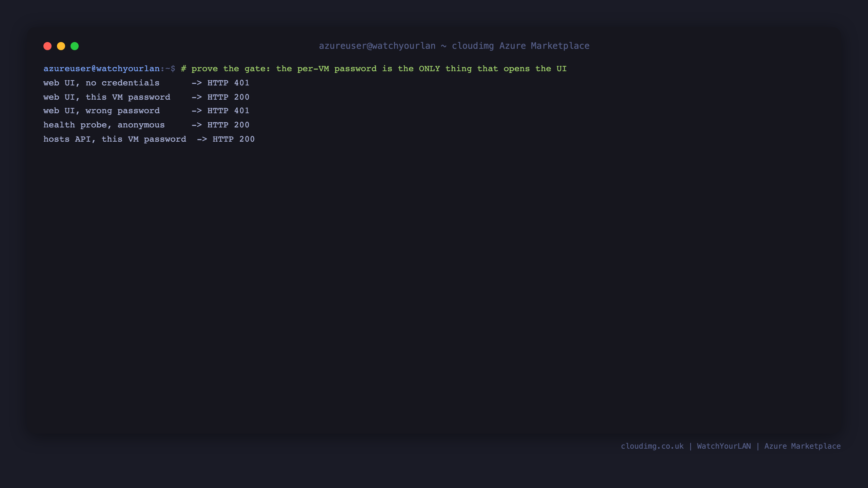Select the 'web UI, no credentials' output line
The height and width of the screenshot is (488, 868).
coord(146,83)
